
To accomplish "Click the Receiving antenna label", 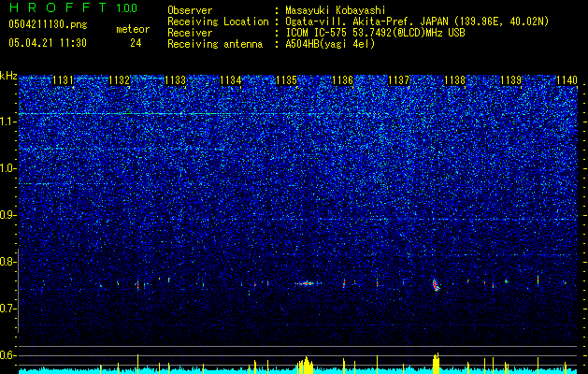I will [x=215, y=44].
